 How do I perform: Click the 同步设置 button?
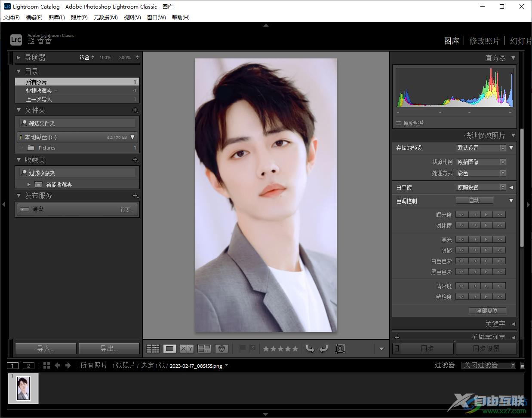[486, 348]
